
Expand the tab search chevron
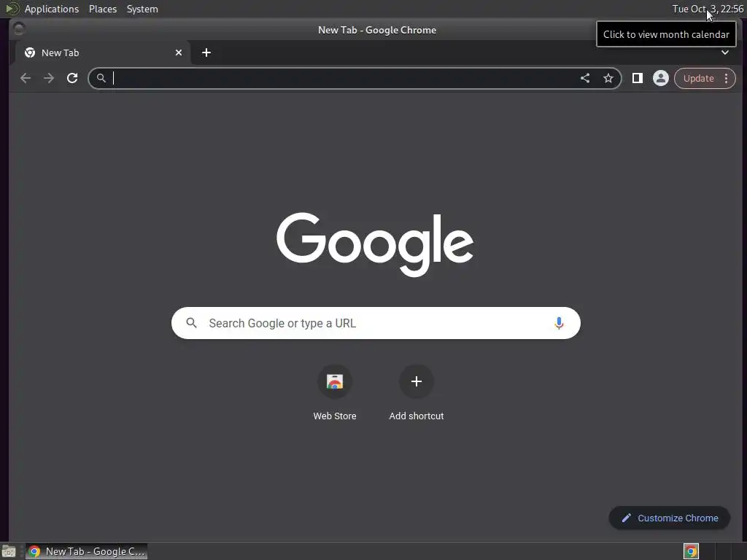click(725, 52)
